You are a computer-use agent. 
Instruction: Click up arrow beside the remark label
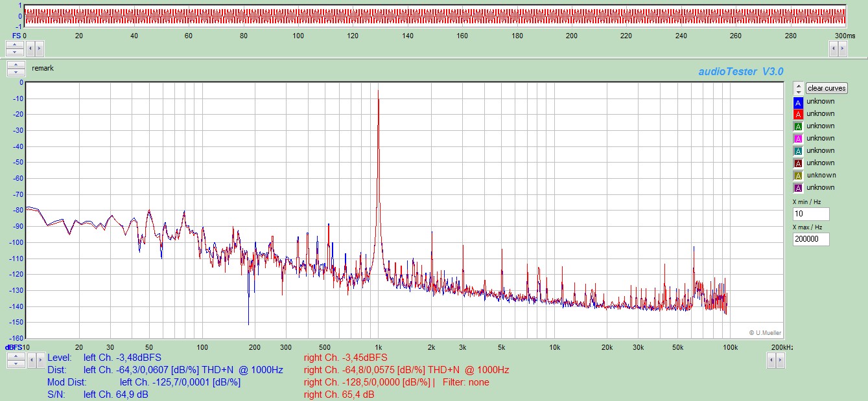pos(15,65)
